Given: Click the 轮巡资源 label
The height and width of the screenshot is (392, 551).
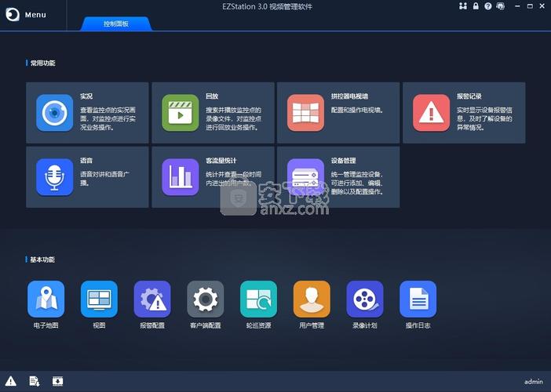Looking at the screenshot, I should click(259, 325).
